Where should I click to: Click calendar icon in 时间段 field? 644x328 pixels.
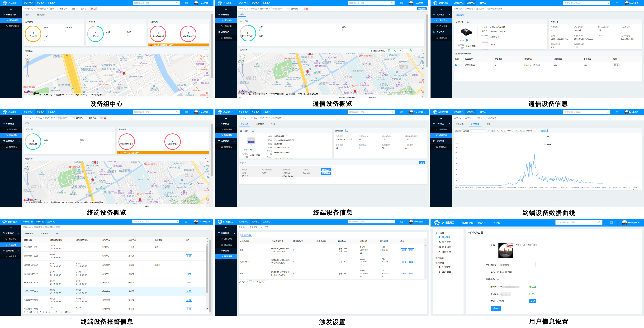(x=535, y=131)
